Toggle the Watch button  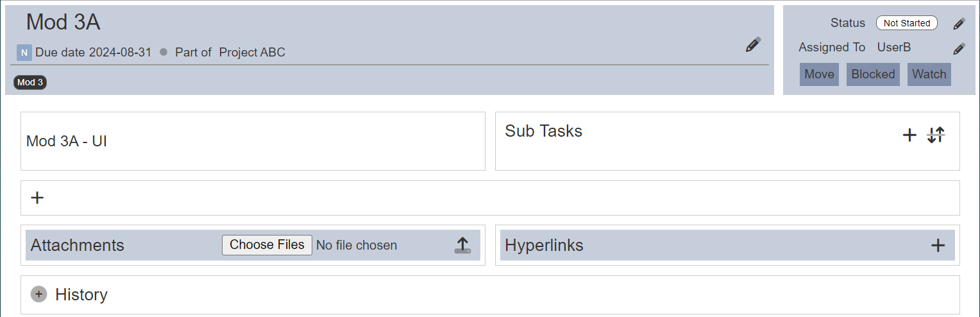[x=929, y=74]
